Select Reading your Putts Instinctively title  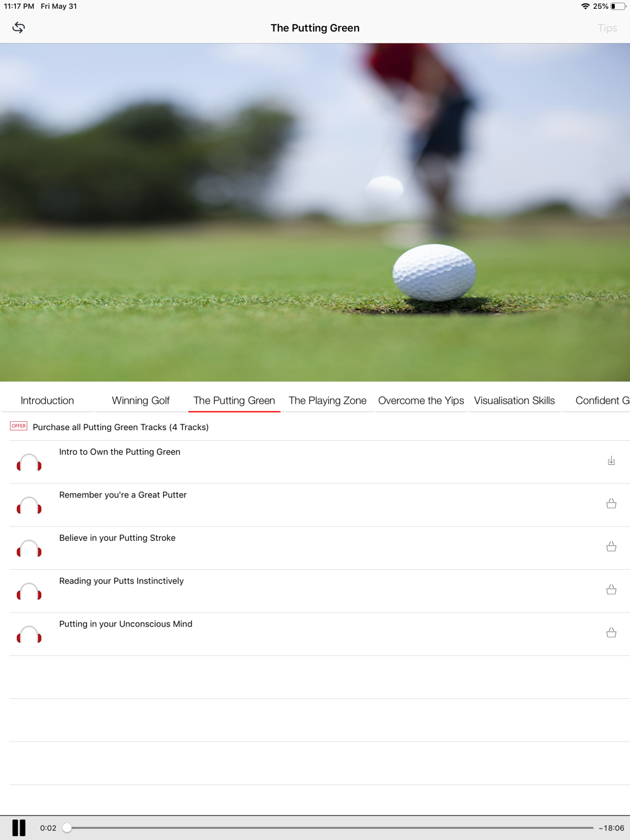click(122, 581)
